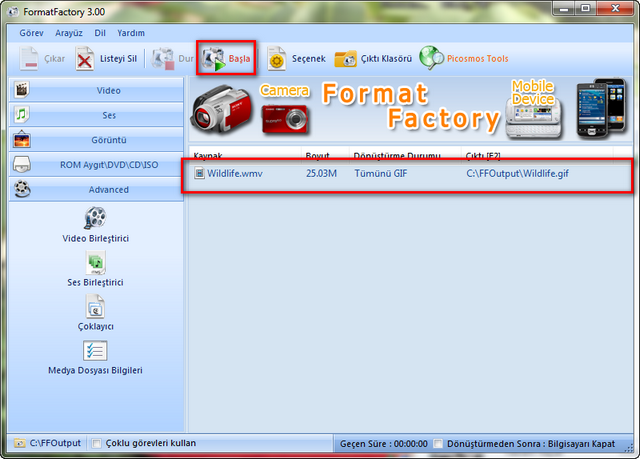Start conversion with the Başla icon
This screenshot has width=640, height=459.
tap(214, 59)
